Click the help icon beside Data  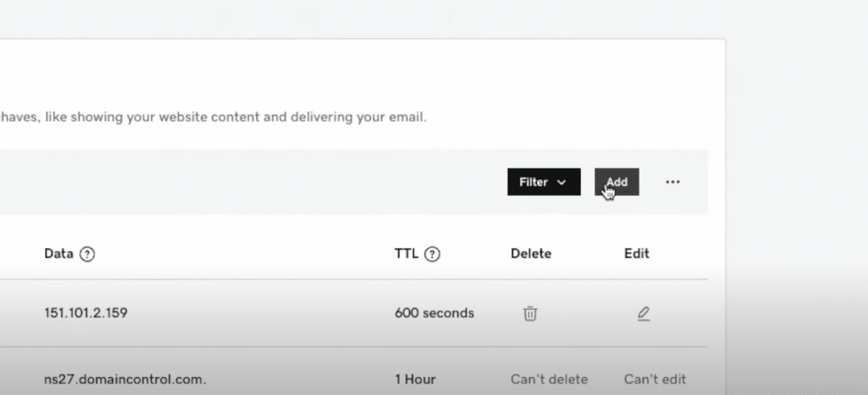tap(87, 254)
